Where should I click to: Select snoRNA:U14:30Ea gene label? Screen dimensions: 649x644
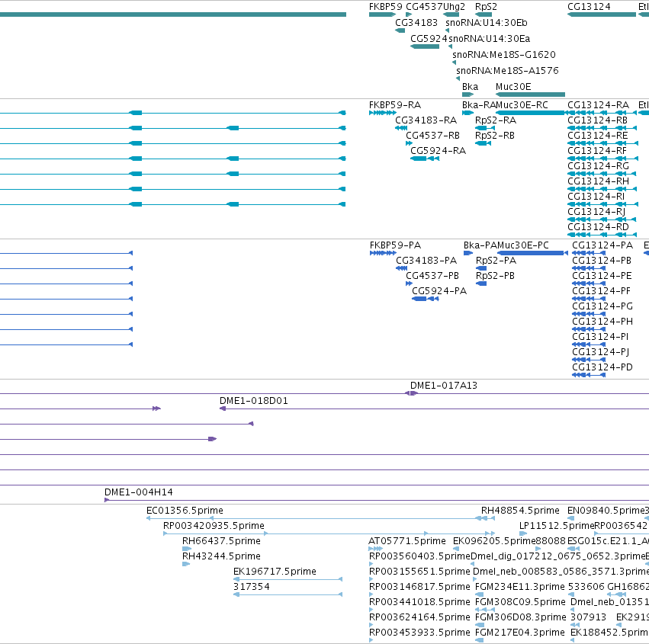pyautogui.click(x=490, y=39)
